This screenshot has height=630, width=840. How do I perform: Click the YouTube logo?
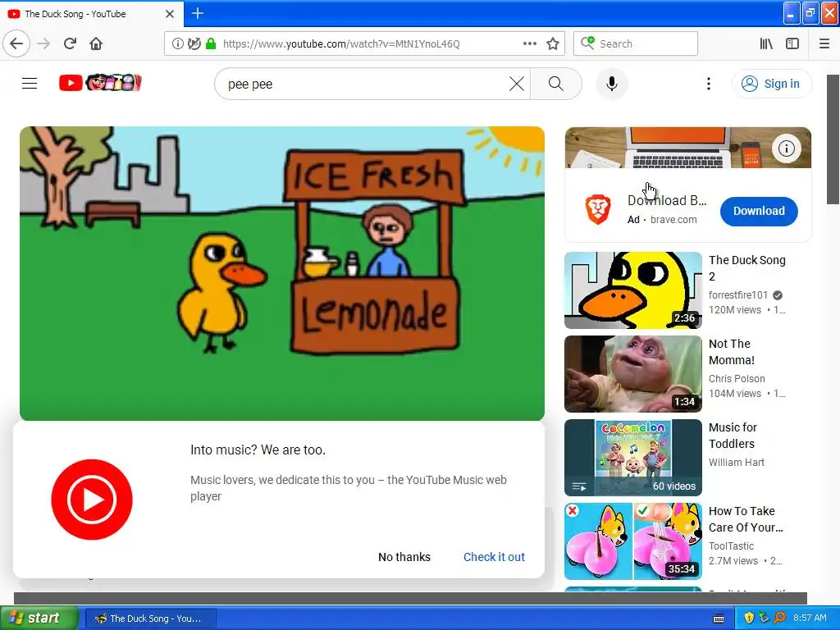[x=100, y=83]
